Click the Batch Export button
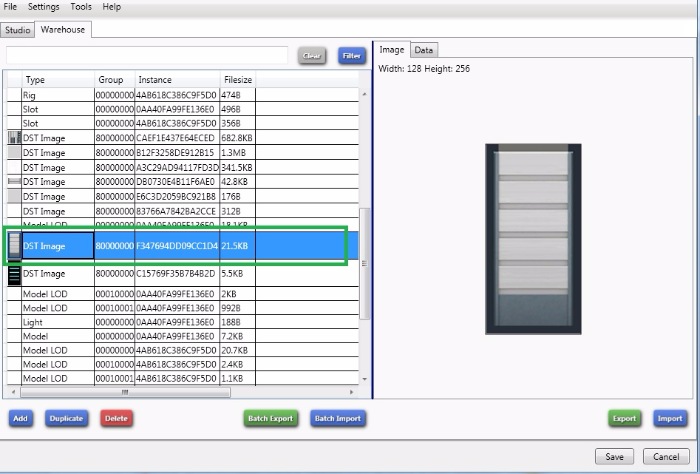The height and width of the screenshot is (474, 700). click(270, 418)
